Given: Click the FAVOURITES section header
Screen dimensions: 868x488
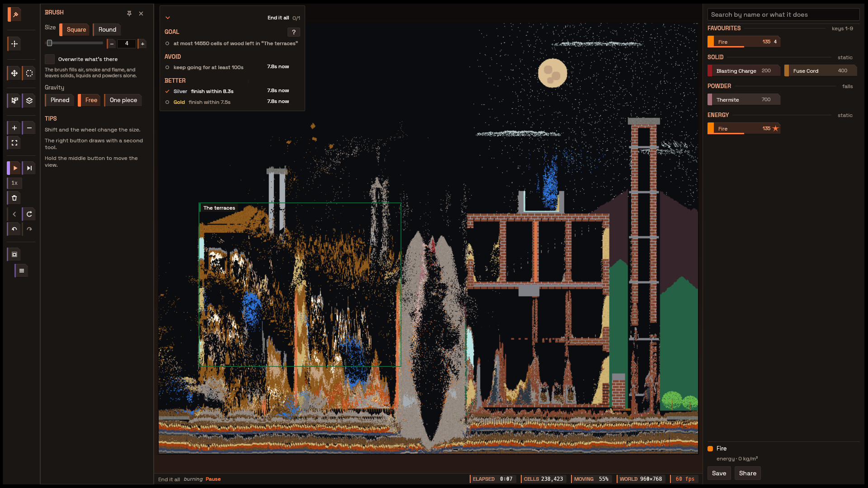Looking at the screenshot, I should [724, 28].
